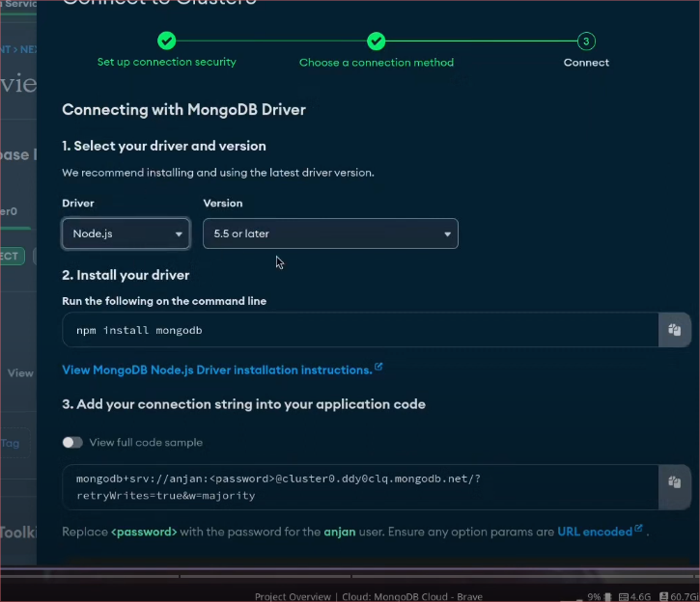Click the Brave window title in the taskbar
Screen dimensions: 700x602
368,596
